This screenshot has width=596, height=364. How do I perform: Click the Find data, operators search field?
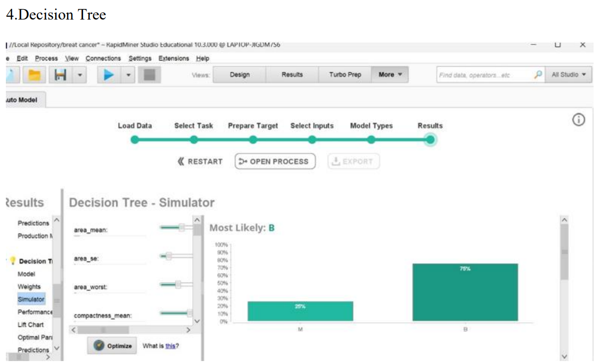(x=484, y=75)
